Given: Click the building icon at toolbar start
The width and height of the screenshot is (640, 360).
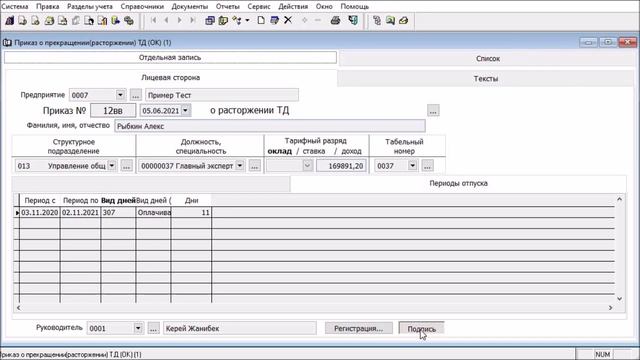Looking at the screenshot, I should (9, 20).
